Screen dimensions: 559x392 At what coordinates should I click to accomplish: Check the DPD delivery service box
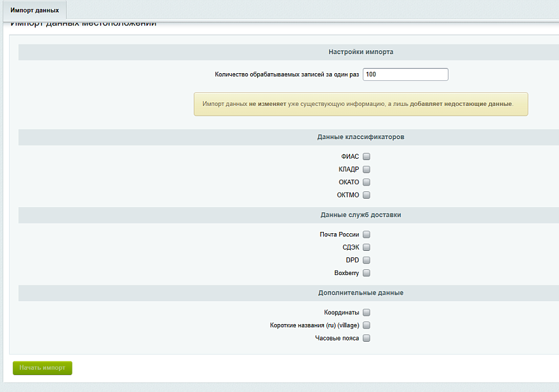pos(366,260)
